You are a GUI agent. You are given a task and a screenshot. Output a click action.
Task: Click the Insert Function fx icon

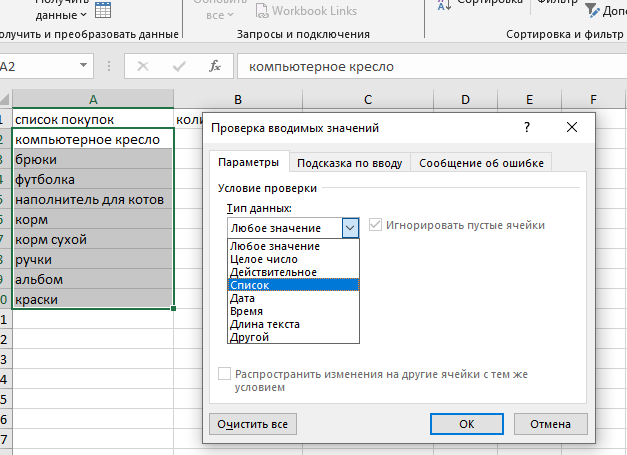[x=214, y=67]
